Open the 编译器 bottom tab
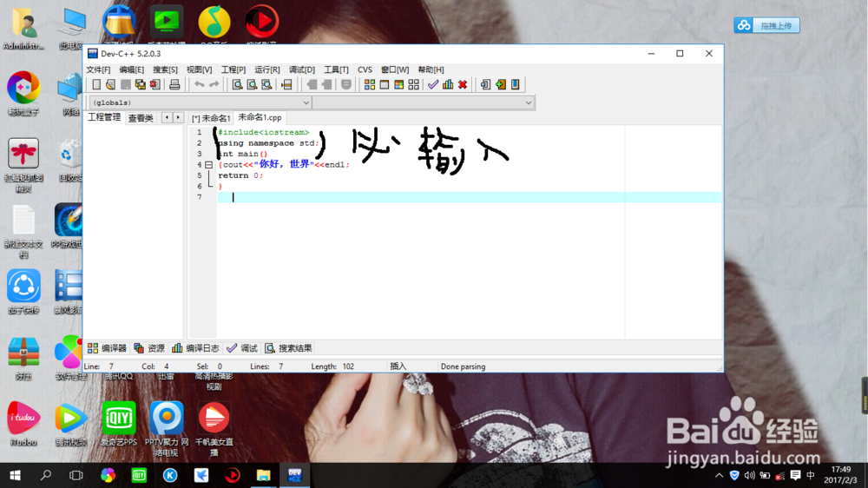Screen dimensions: 868x488 click(108, 348)
